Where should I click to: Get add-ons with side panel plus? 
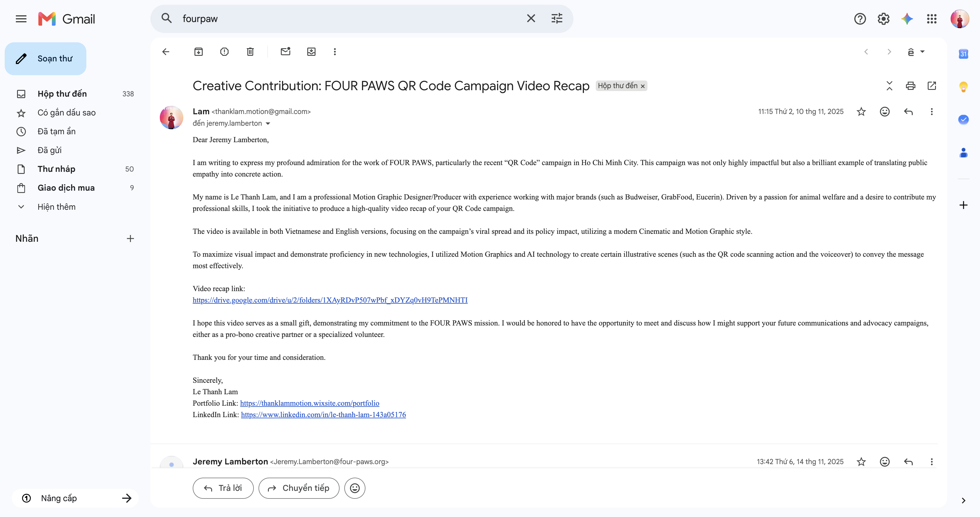[x=963, y=205]
